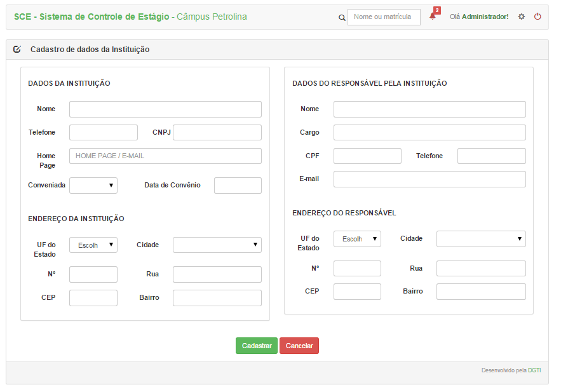The width and height of the screenshot is (561, 392).
Task: Open responsável Cidade dropdown
Action: pos(481,239)
